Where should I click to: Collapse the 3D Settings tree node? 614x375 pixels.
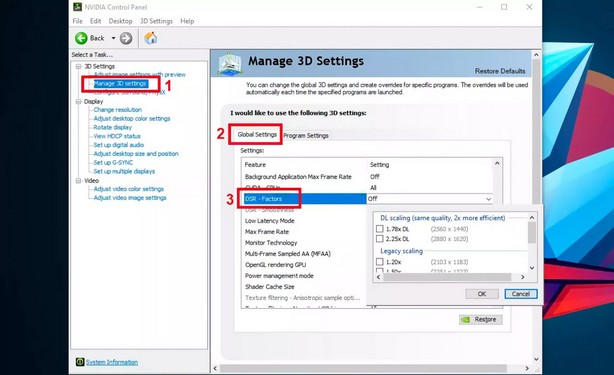pos(78,66)
